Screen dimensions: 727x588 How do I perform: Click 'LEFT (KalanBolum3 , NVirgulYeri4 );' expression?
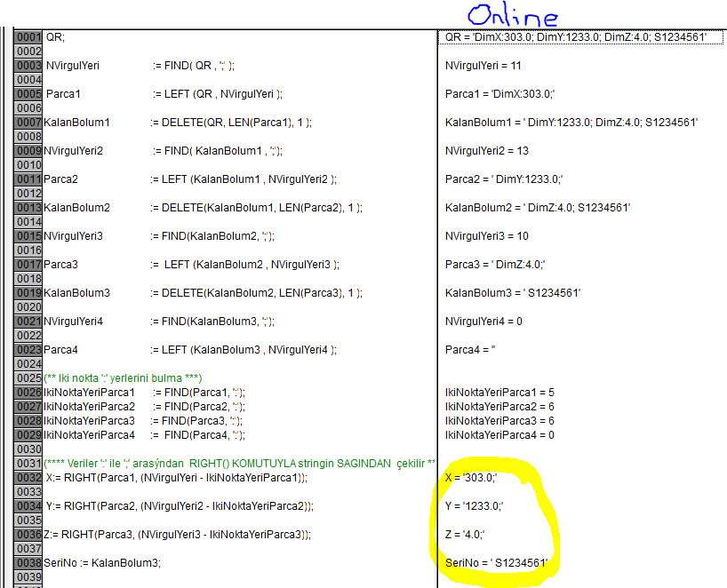click(249, 350)
